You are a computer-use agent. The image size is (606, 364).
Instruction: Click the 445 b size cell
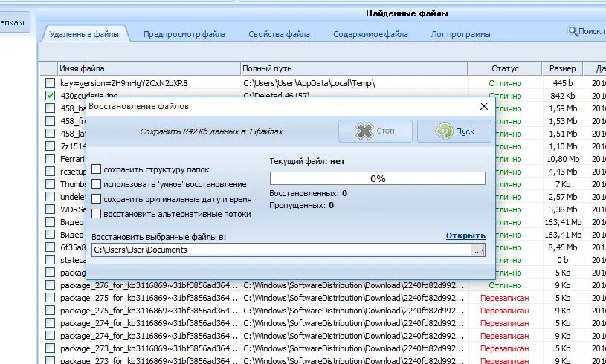click(x=563, y=83)
